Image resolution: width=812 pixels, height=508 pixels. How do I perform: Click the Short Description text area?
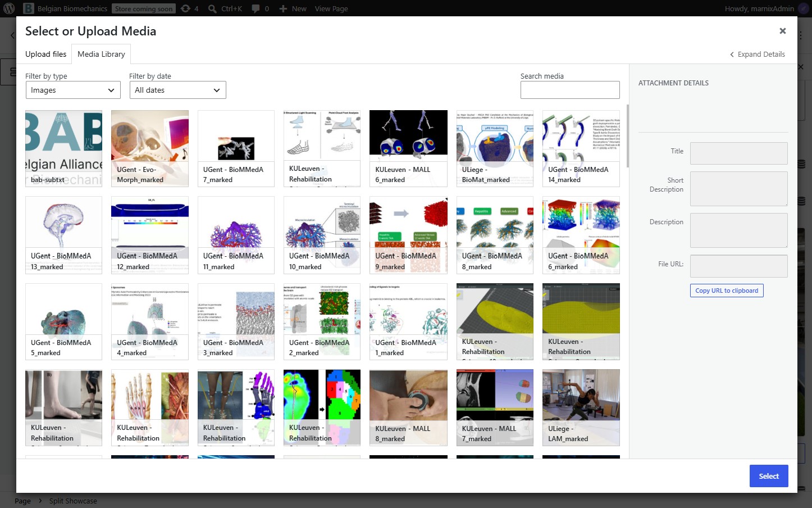(738, 189)
